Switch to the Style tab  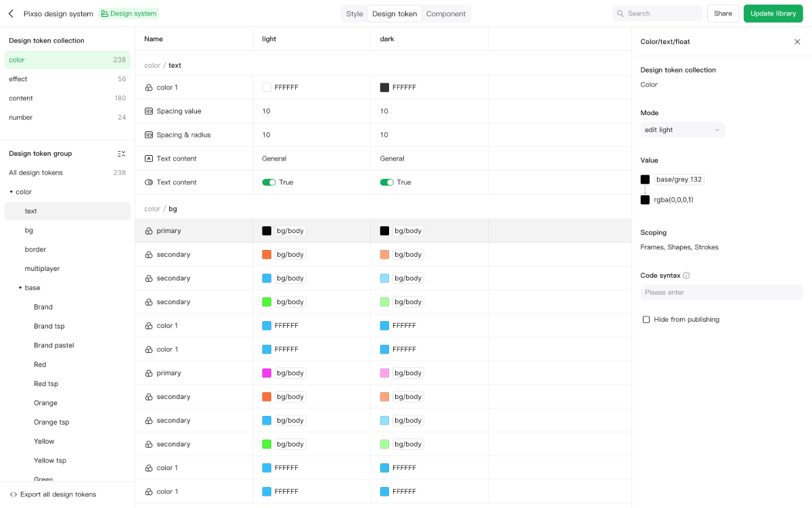click(355, 14)
